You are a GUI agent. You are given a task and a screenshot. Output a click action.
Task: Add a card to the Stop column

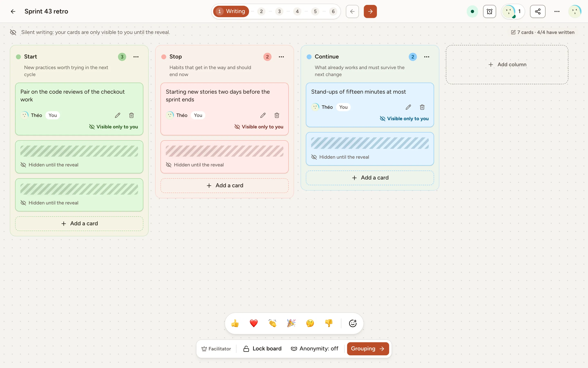225,185
